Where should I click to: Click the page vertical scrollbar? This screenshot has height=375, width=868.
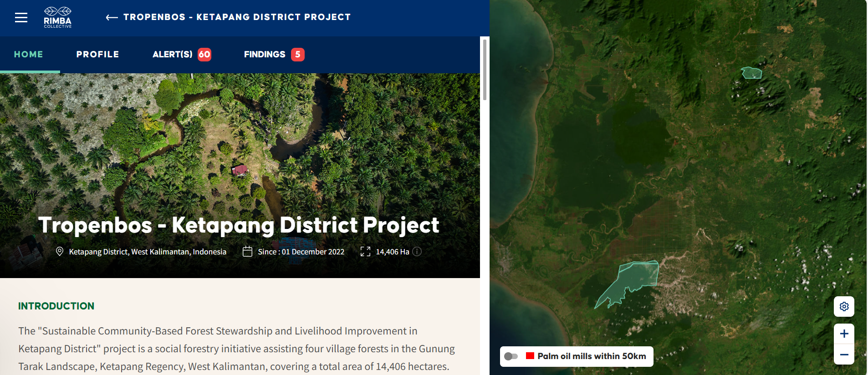tap(485, 70)
